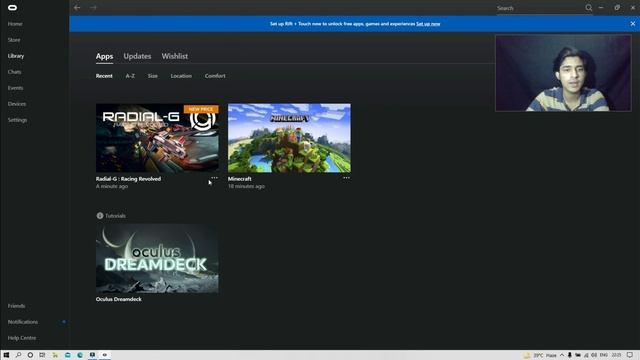Switch to the Wishlist tab
640x360 pixels.
tap(175, 56)
